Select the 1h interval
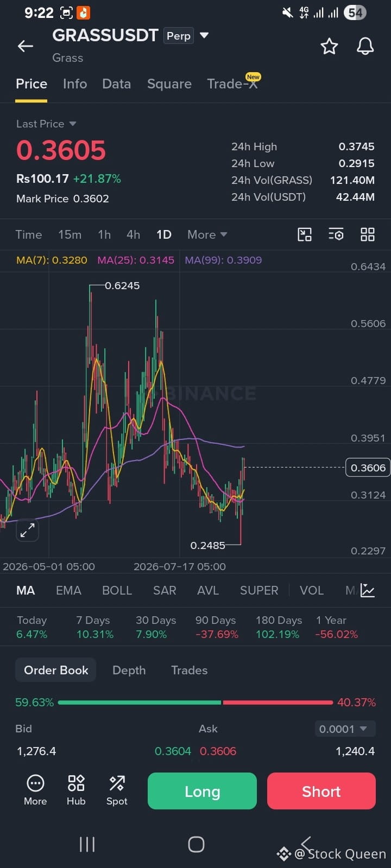391x868 pixels. 104,234
